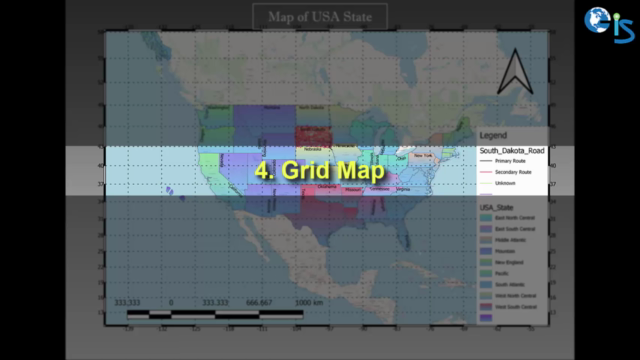Click the 'New England' legend label
This screenshot has width=640, height=360.
509,262
